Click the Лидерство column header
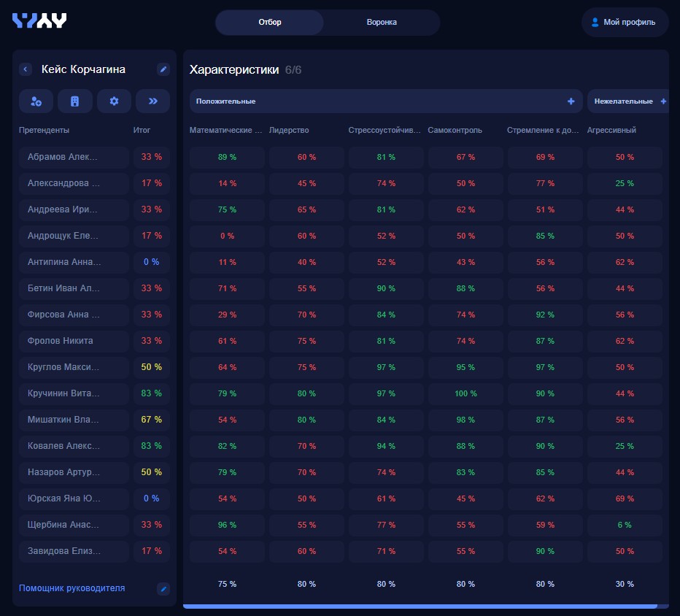Image resolution: width=680 pixels, height=616 pixels. coord(289,130)
